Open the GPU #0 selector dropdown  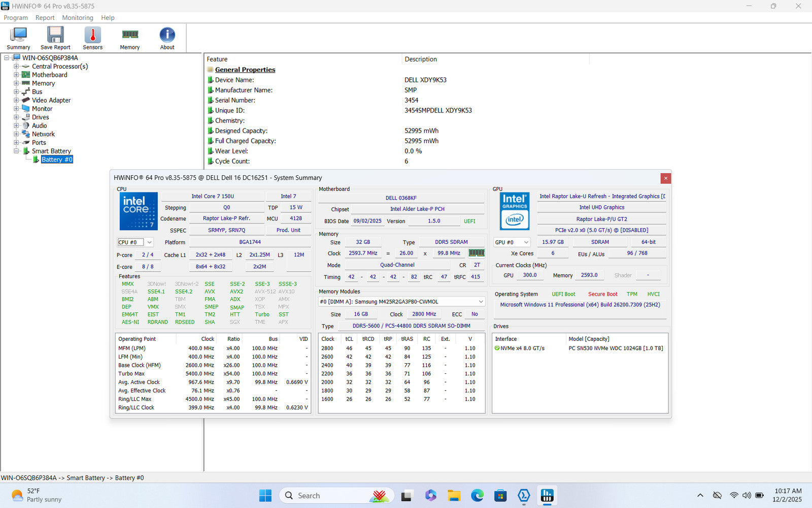pyautogui.click(x=512, y=242)
